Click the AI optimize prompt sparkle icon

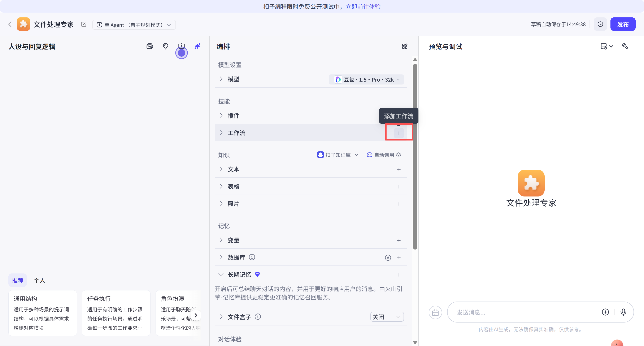(197, 46)
